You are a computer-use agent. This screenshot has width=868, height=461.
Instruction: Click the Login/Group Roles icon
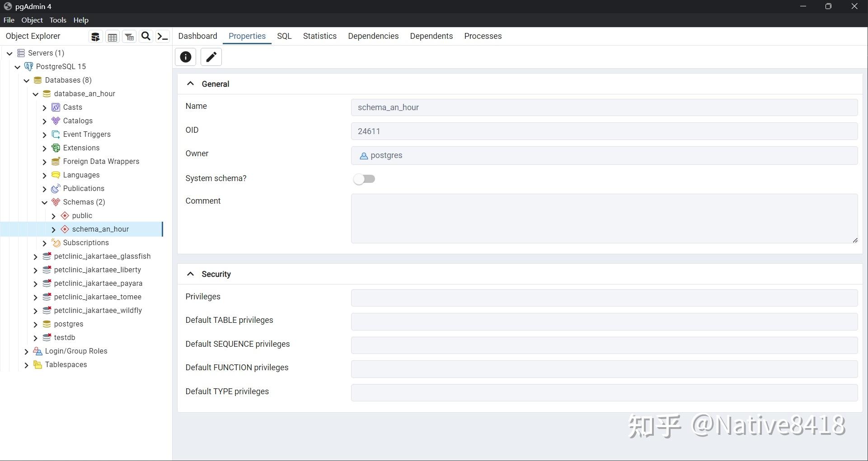point(38,351)
